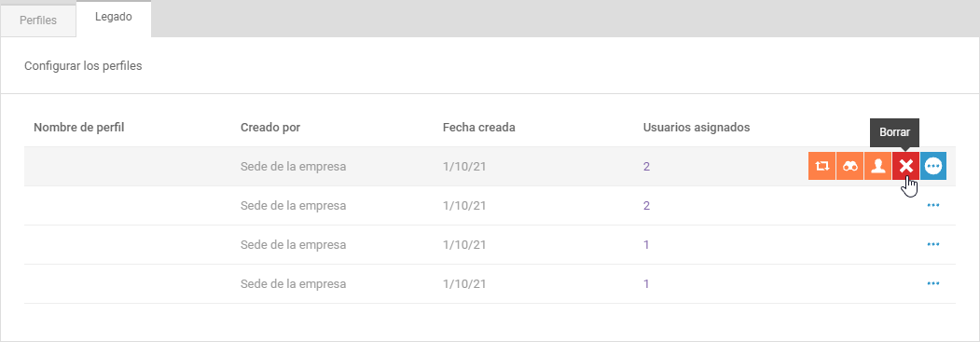Viewport: 980px width, 342px height.
Task: Click the 1/10/21 date in third row
Action: coord(463,245)
